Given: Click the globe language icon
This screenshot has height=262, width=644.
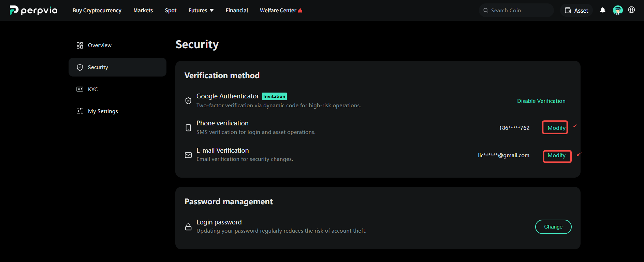Looking at the screenshot, I should click(x=632, y=10).
